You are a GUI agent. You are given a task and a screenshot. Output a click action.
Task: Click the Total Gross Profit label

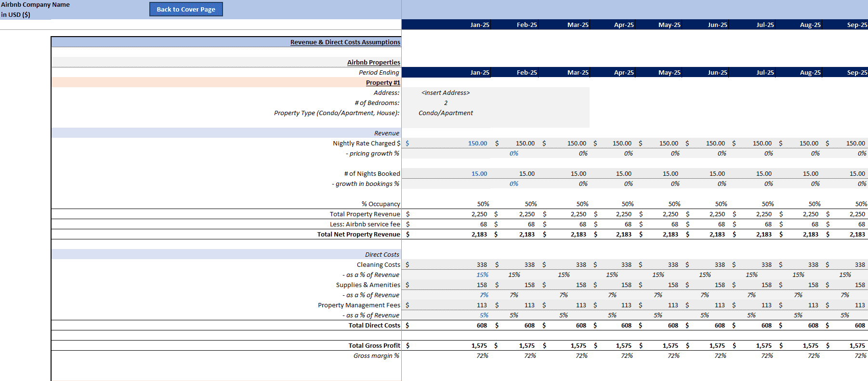(x=374, y=345)
